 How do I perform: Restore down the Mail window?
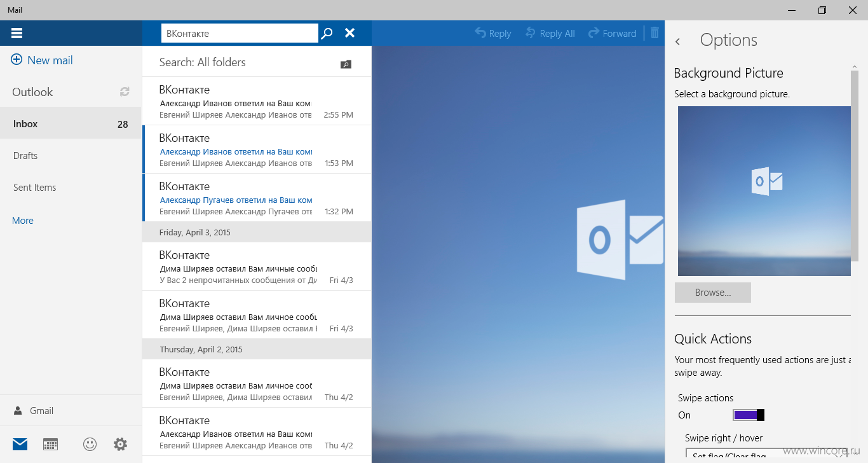[x=822, y=10]
